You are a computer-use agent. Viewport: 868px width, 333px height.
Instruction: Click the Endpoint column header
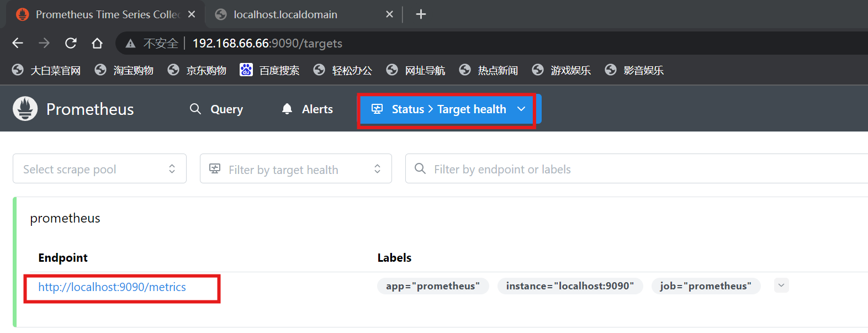(63, 258)
